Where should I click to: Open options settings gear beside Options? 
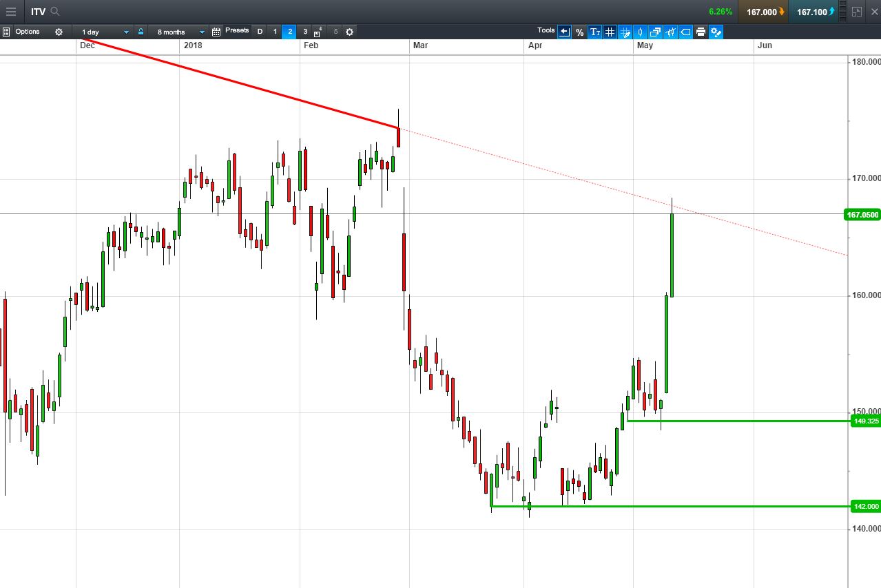tap(59, 32)
